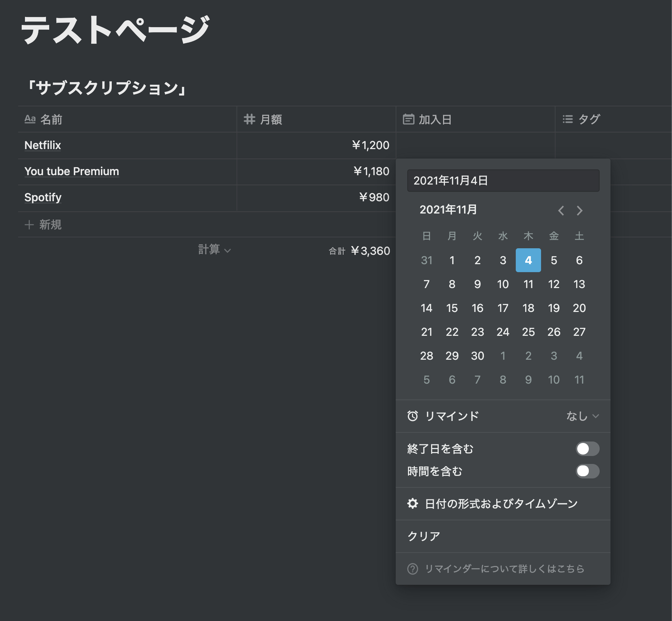Open the Netfilix page title

pos(42,145)
